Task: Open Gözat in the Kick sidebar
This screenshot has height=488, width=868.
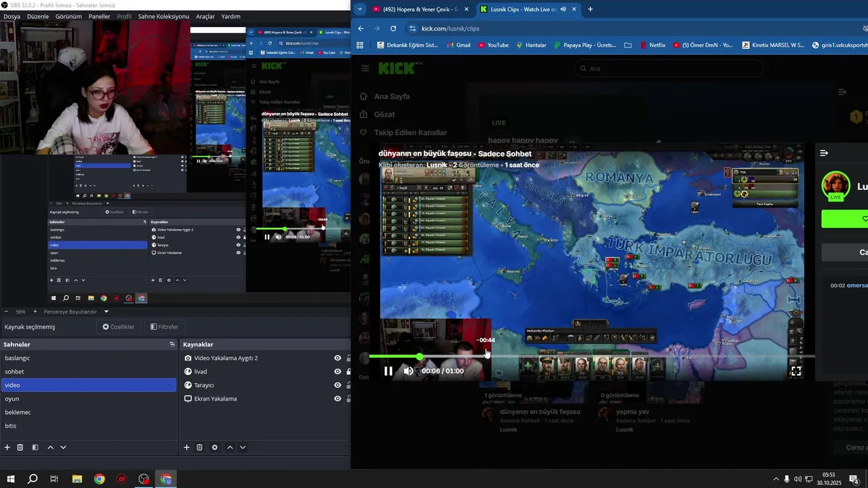Action: coord(377,115)
